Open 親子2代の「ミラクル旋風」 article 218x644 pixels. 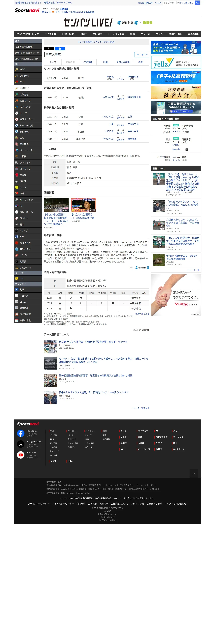[x=93, y=393]
